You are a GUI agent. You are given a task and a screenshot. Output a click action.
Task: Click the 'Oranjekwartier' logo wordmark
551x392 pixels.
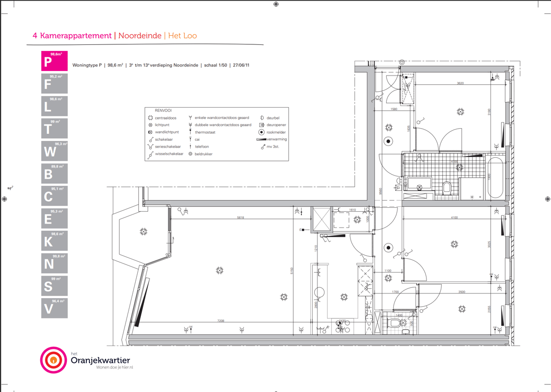point(101,360)
